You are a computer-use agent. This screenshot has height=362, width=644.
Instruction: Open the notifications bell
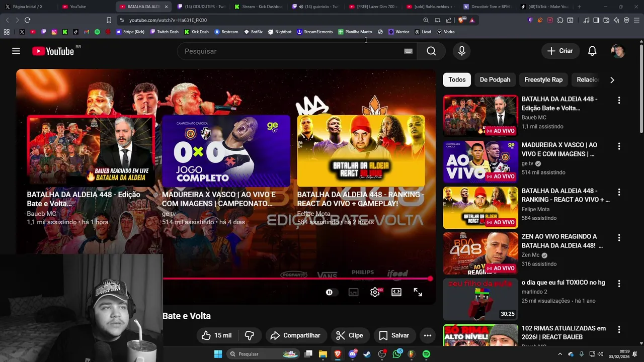click(592, 51)
